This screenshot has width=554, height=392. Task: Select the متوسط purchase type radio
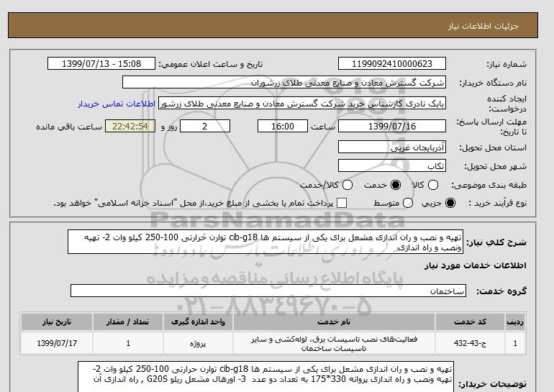tap(408, 203)
